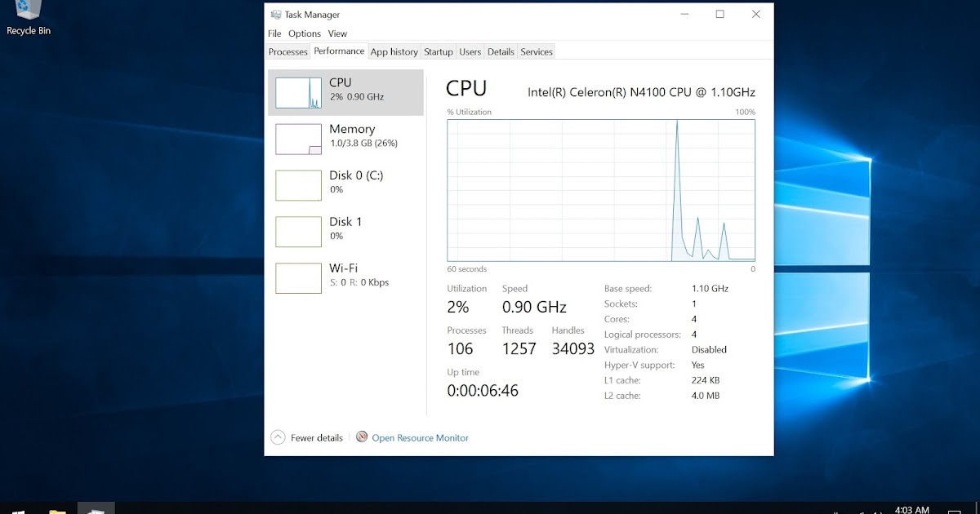Open the View menu

(x=337, y=33)
